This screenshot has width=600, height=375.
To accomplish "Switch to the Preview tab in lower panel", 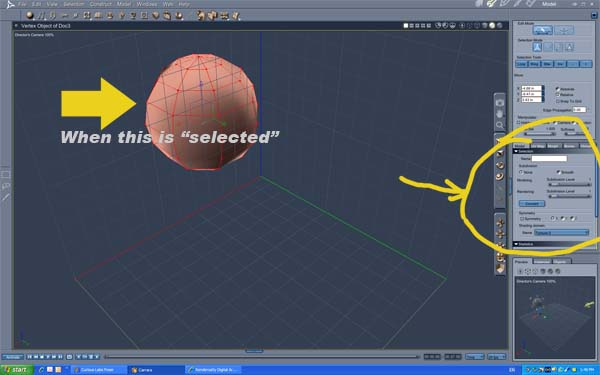I will pos(521,261).
